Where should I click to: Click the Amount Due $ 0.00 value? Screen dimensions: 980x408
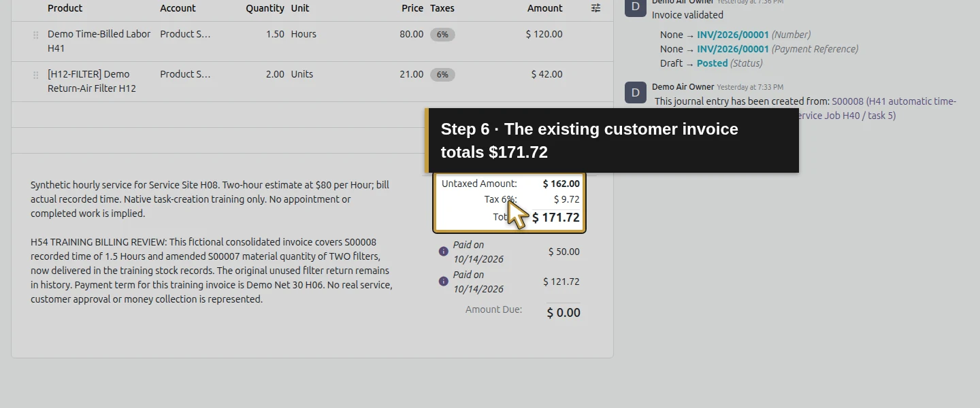point(563,313)
